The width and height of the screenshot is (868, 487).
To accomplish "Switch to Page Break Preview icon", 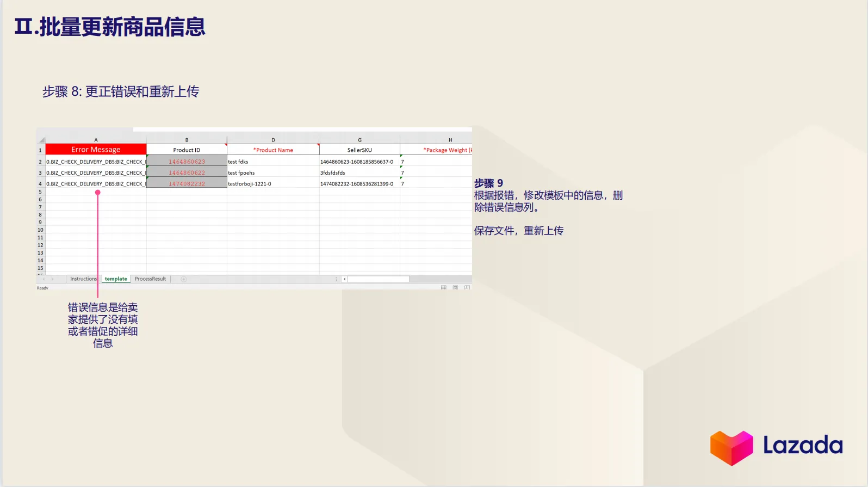I will (467, 287).
